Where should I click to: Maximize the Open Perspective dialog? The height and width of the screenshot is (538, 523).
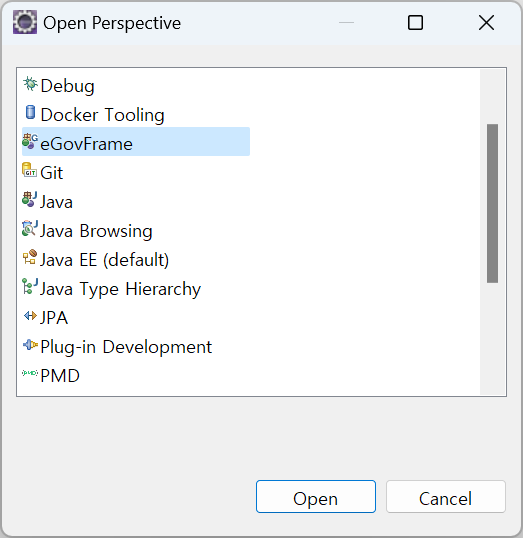coord(415,23)
